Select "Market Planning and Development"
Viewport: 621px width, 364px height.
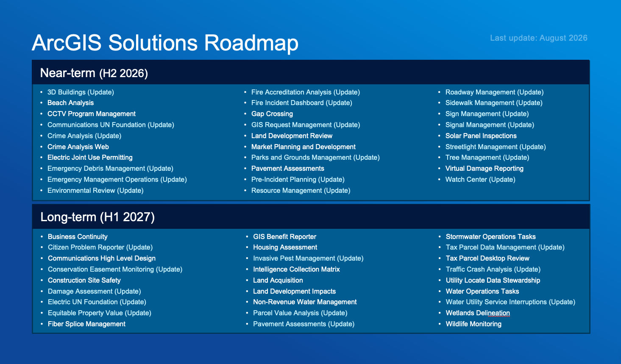[304, 147]
